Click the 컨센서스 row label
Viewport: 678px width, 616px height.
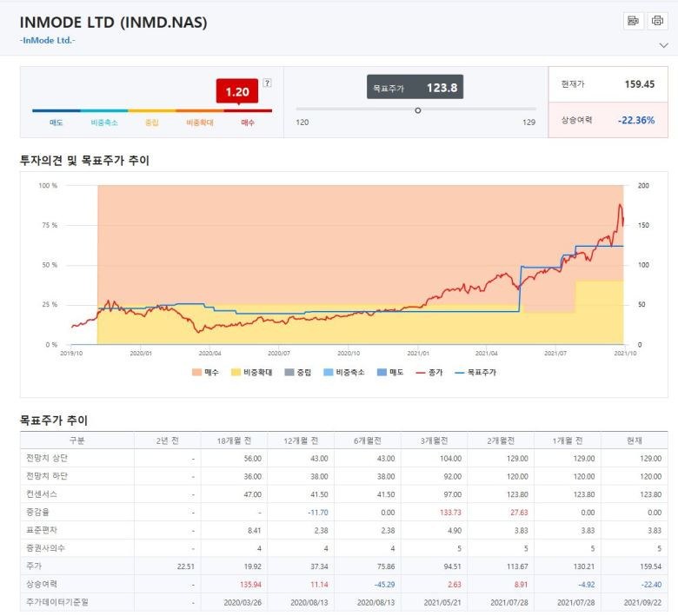[x=42, y=494]
